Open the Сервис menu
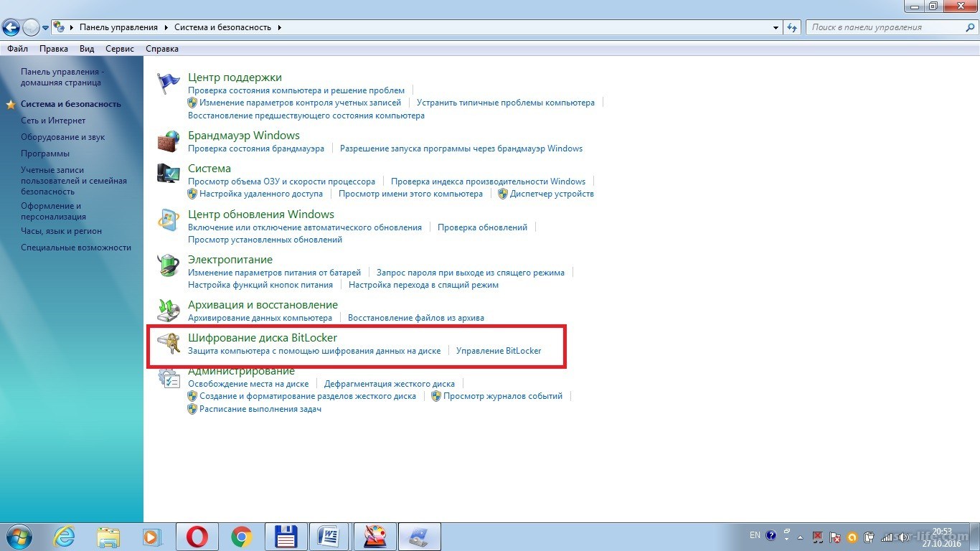Screen dimensions: 980x551 [x=120, y=49]
